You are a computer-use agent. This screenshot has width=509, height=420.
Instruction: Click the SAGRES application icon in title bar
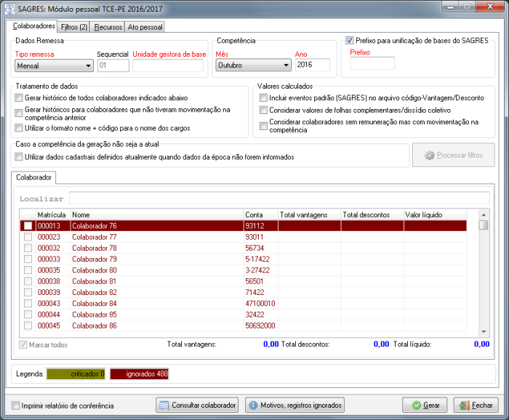9,7
